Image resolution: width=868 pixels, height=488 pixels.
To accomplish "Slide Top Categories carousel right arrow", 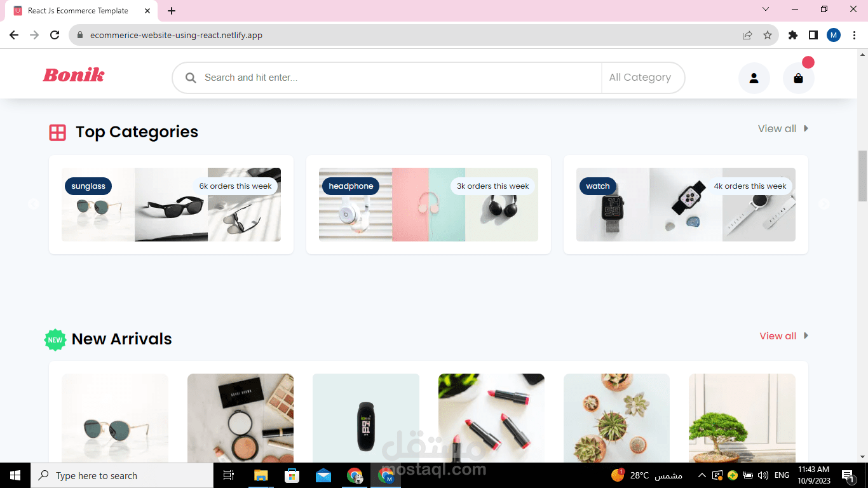I will 824,204.
